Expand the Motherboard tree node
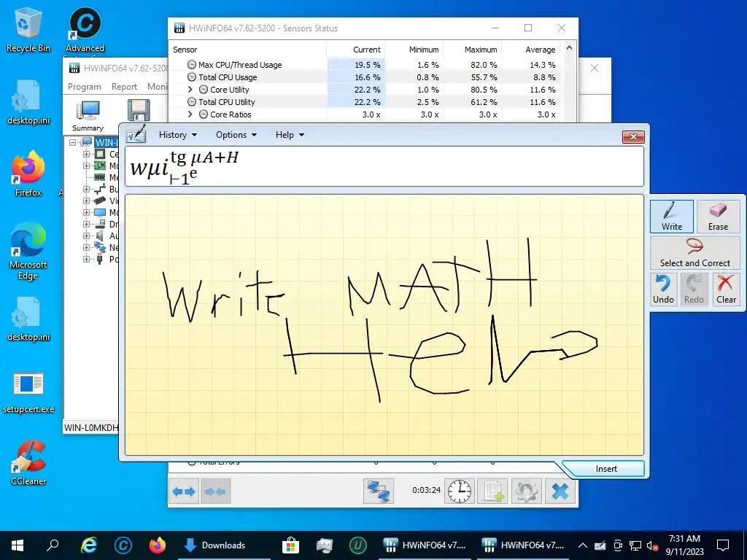Viewport: 747px width, 560px height. [x=86, y=166]
